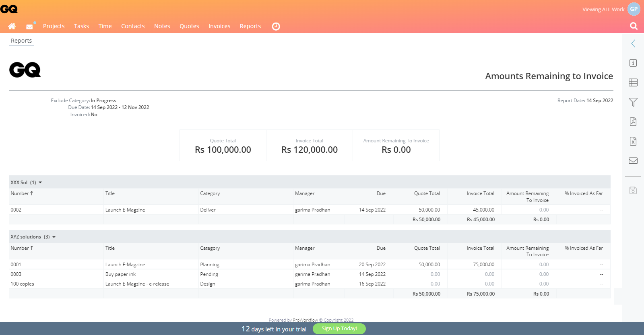Image resolution: width=644 pixels, height=335 pixels.
Task: Open the report filter funnel icon
Action: coord(633,102)
